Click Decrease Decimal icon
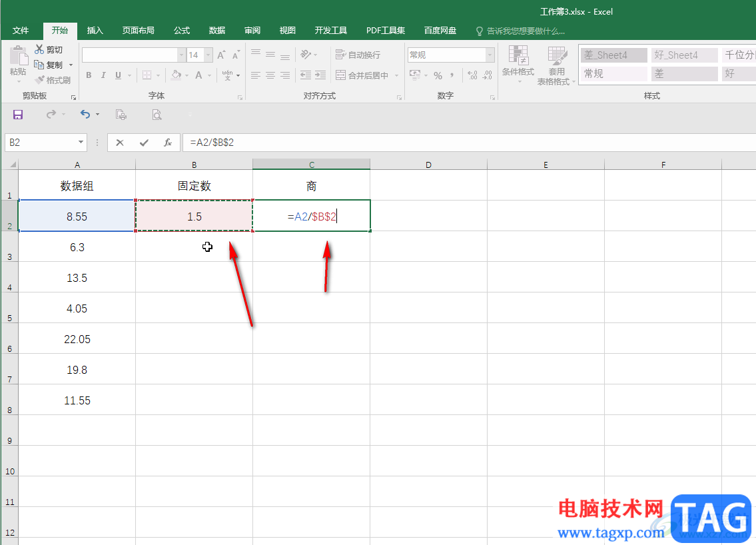The width and height of the screenshot is (756, 545). click(x=488, y=75)
